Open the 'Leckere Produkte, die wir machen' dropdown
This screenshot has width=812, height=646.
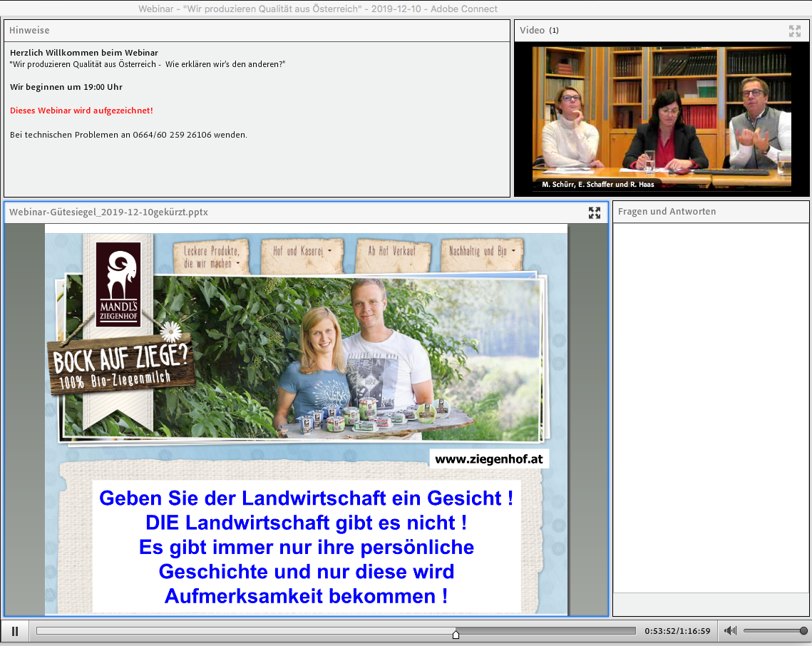[x=212, y=257]
